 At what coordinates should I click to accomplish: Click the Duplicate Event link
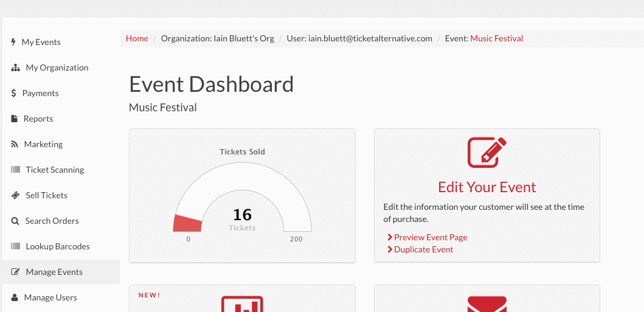click(x=423, y=249)
